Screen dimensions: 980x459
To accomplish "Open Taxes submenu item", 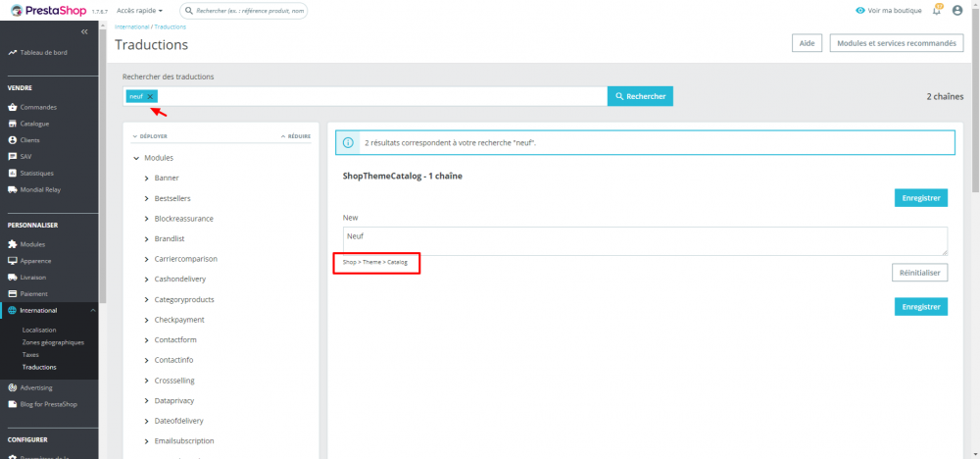I will click(30, 355).
